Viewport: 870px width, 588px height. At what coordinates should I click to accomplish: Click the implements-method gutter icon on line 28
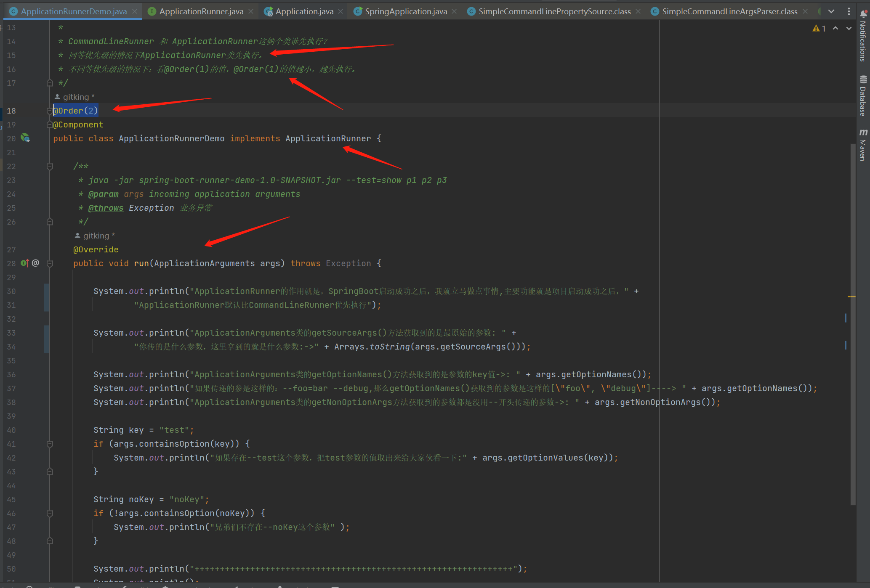(24, 263)
